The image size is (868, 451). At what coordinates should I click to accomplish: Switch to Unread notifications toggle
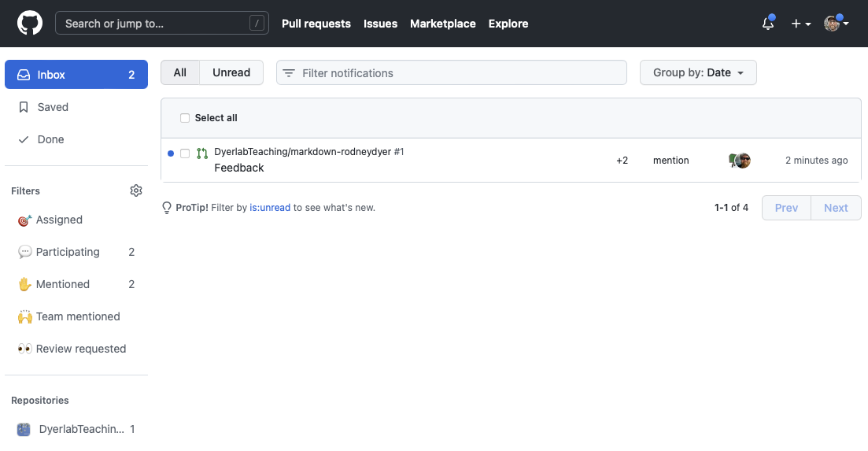point(231,72)
